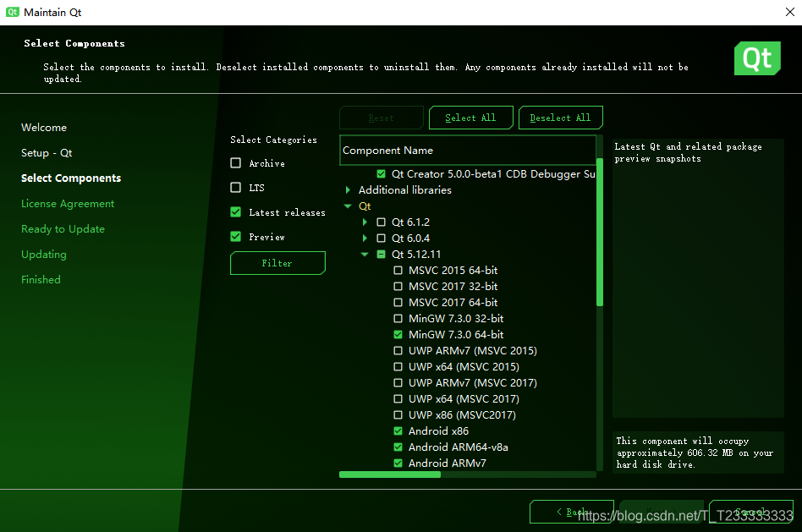Image resolution: width=802 pixels, height=532 pixels.
Task: Click the Latest Qt snapshots description text
Action: [688, 152]
